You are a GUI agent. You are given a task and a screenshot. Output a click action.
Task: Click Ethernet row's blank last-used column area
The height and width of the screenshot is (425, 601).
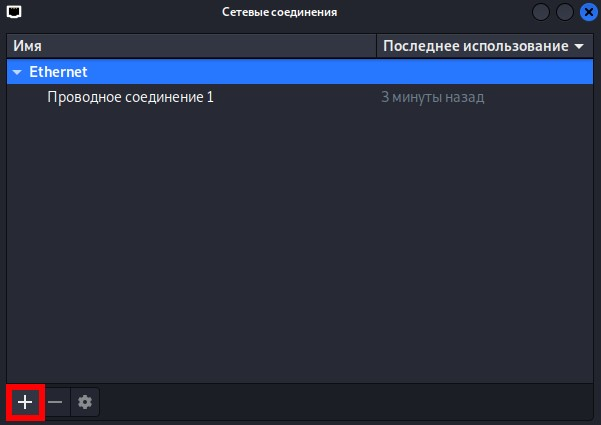point(485,72)
